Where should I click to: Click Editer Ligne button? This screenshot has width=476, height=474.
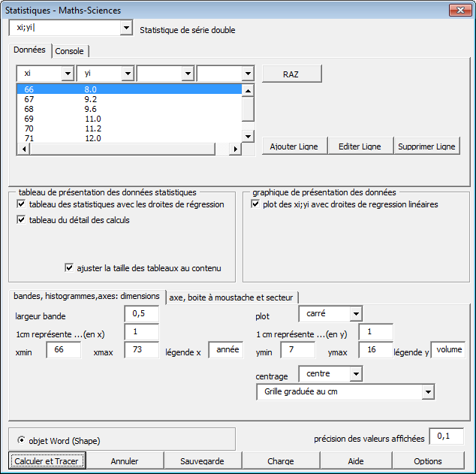(x=360, y=146)
